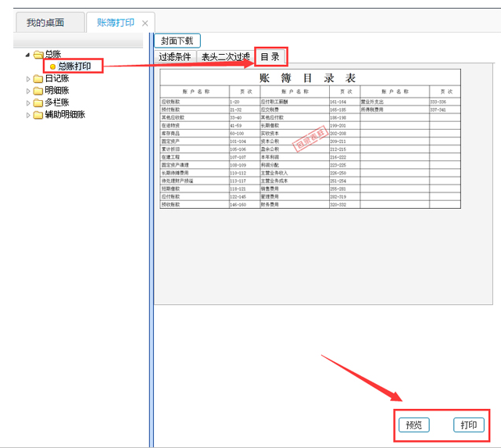Screen dimensions: 501x448
Task: Expand the 明细账 tree node
Action: (x=28, y=91)
